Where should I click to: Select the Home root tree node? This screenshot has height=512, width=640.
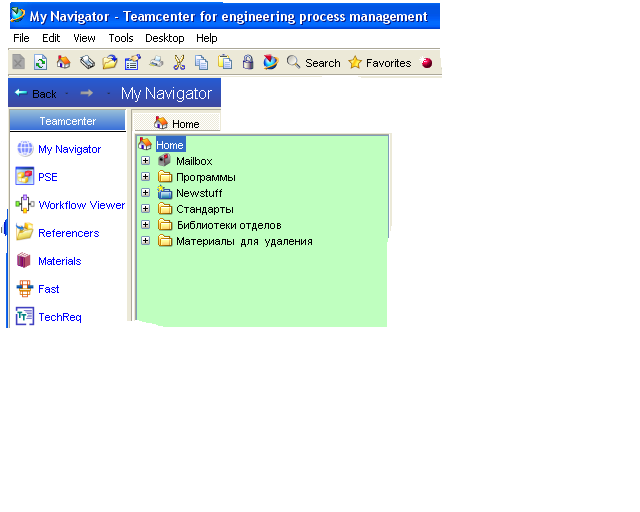pyautogui.click(x=170, y=145)
